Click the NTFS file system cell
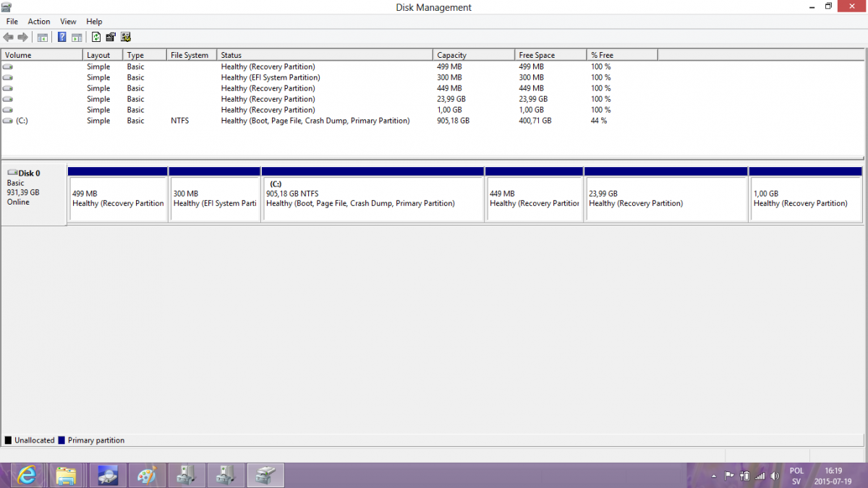868x488 pixels. [x=179, y=121]
